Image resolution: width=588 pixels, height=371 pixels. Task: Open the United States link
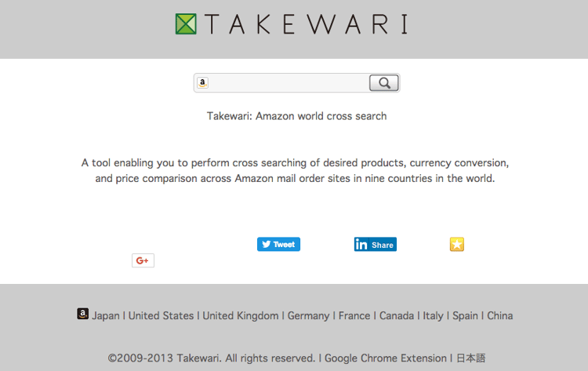click(x=161, y=316)
